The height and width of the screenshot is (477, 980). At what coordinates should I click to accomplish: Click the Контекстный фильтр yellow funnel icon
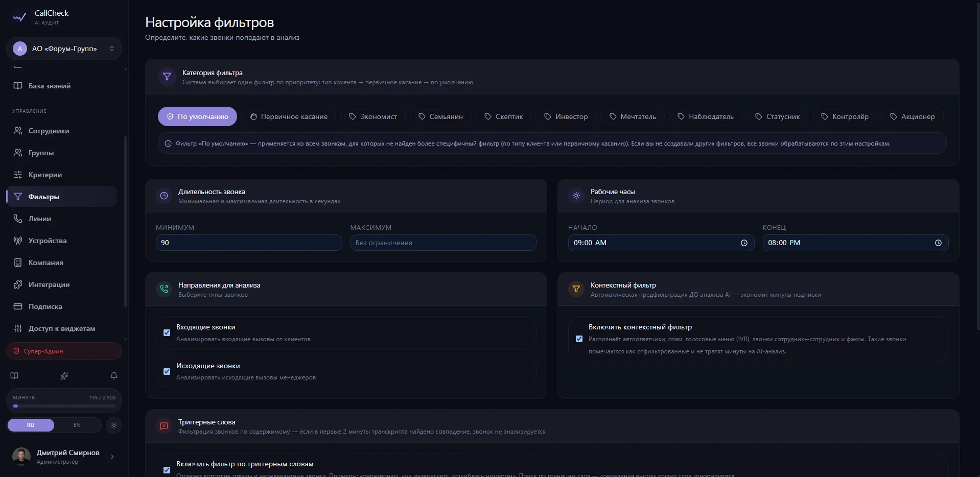click(x=576, y=289)
